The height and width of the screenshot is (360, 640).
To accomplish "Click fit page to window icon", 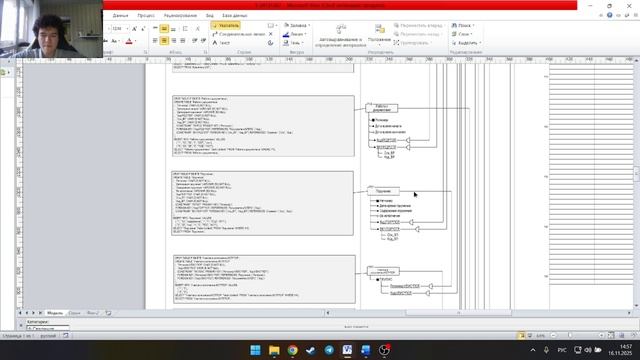I will pos(611,336).
